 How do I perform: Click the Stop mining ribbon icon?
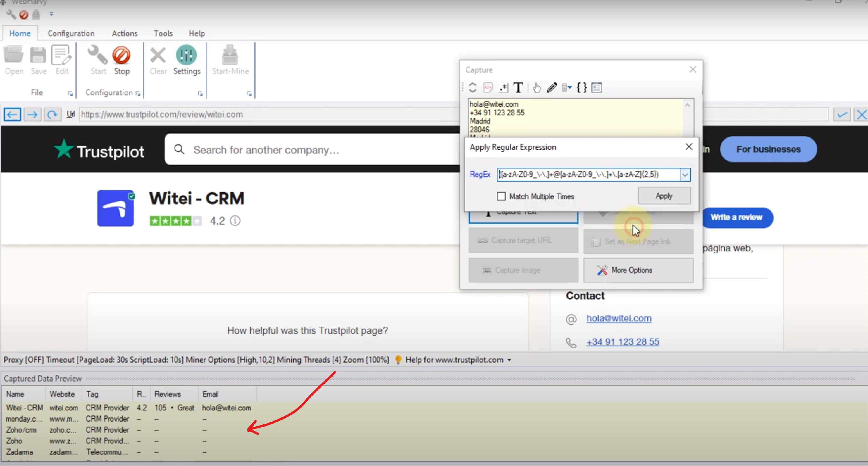click(x=121, y=56)
